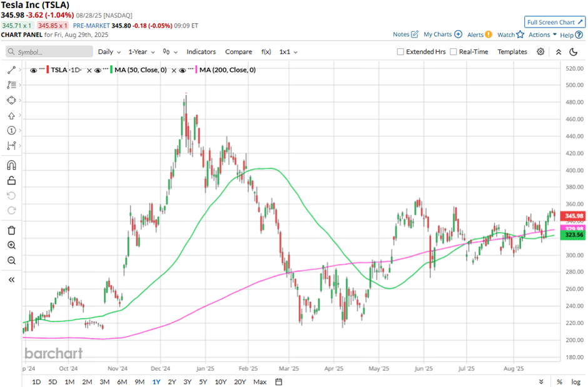Viewport: 588px width, 387px height.
Task: Open the Templates menu
Action: [512, 52]
